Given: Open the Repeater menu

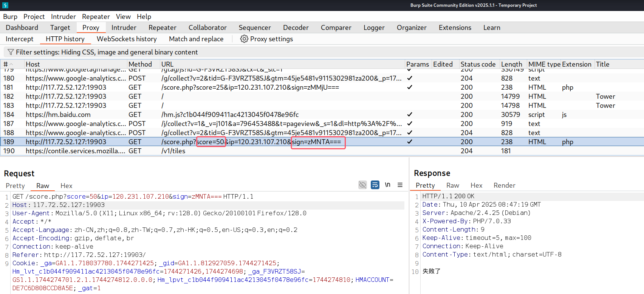Looking at the screenshot, I should point(96,17).
